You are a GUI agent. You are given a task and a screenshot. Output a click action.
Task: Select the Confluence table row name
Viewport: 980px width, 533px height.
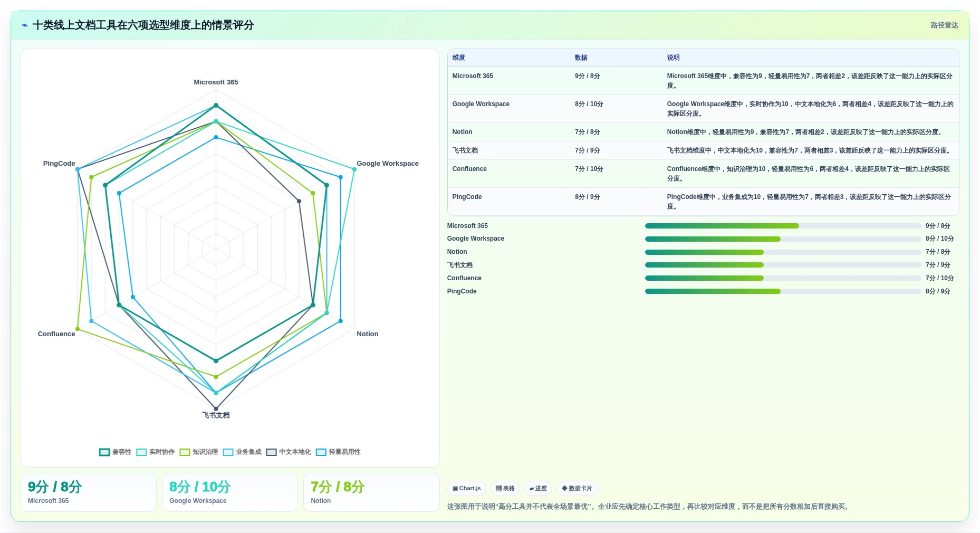tap(469, 169)
